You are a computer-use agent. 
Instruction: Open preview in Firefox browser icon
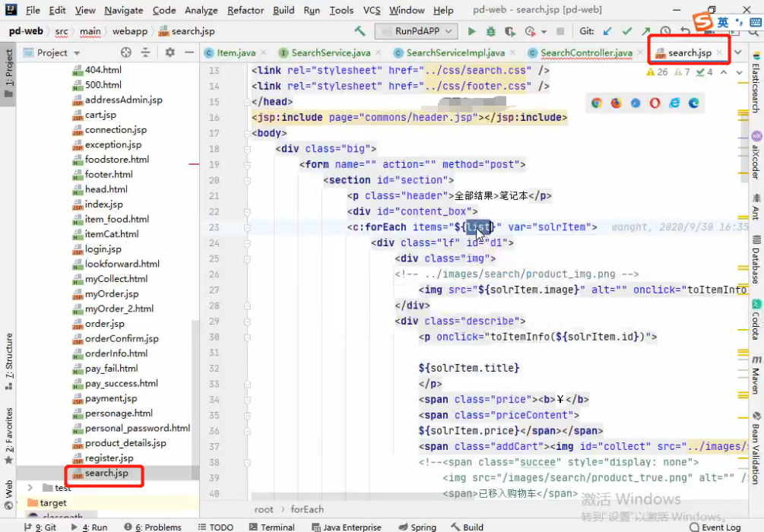(x=616, y=103)
